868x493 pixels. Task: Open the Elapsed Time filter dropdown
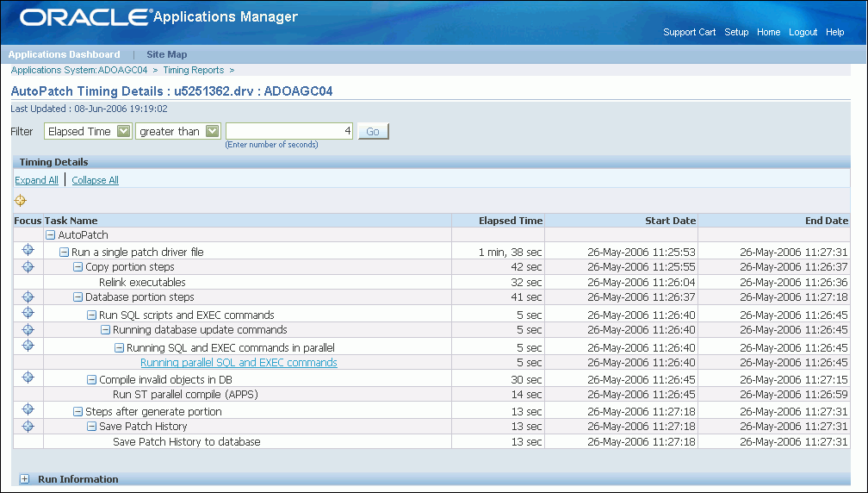pyautogui.click(x=124, y=131)
